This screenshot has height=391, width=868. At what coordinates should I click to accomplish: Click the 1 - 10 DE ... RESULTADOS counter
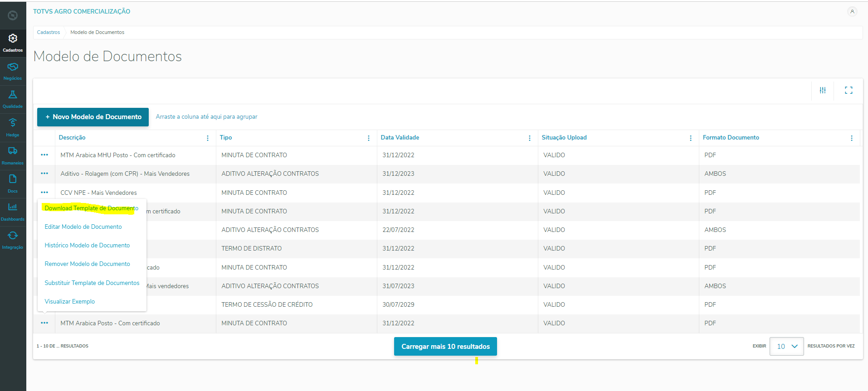63,346
